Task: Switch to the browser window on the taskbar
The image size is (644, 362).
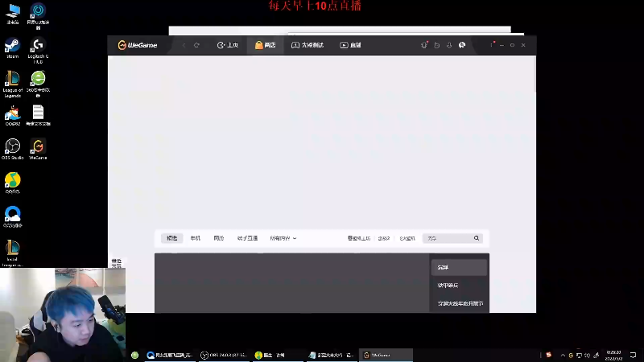Action: [170, 355]
